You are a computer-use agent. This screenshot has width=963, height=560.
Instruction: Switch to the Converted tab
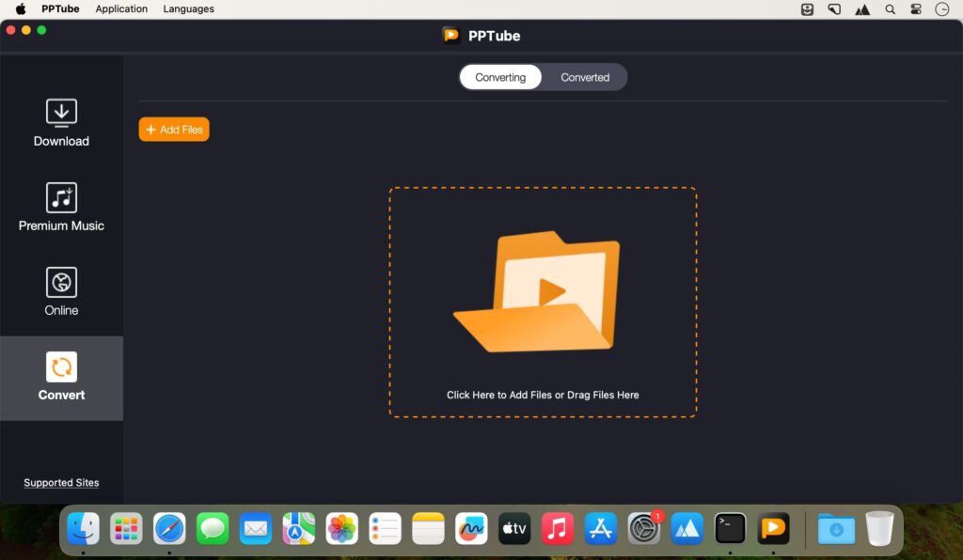tap(584, 77)
